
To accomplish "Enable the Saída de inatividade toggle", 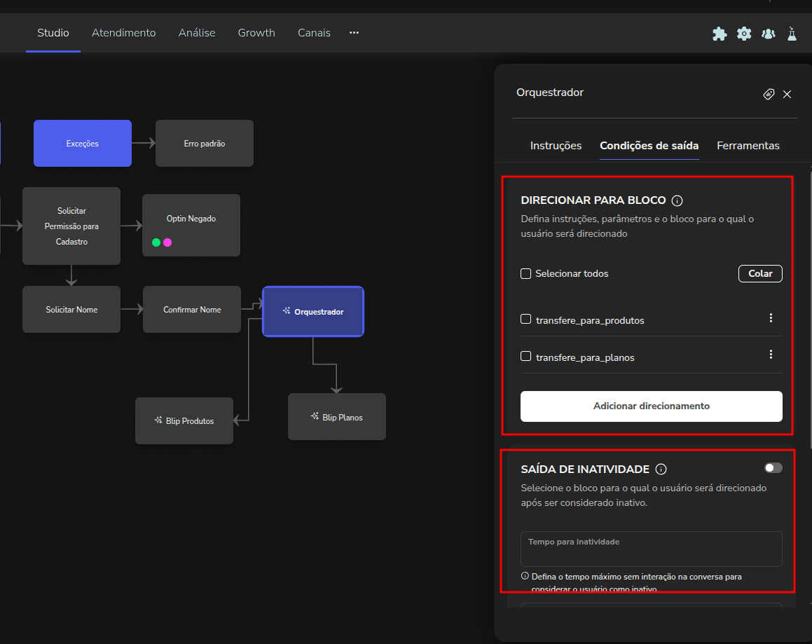I will tap(773, 468).
